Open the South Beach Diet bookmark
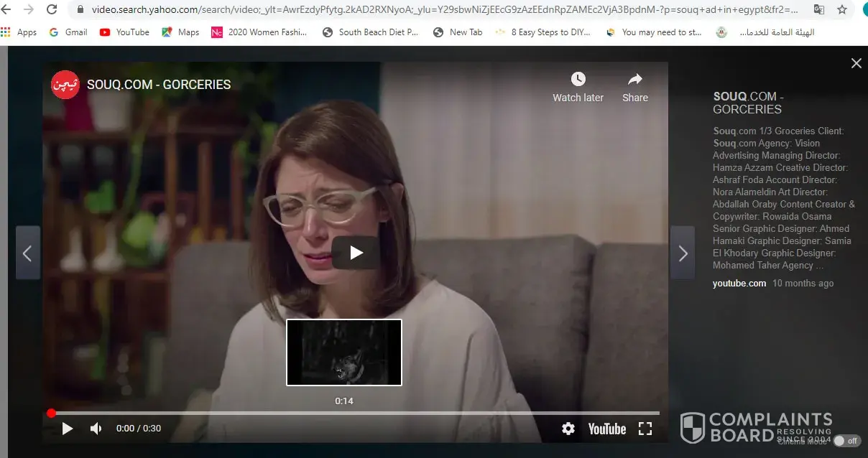The image size is (868, 458). click(x=371, y=32)
